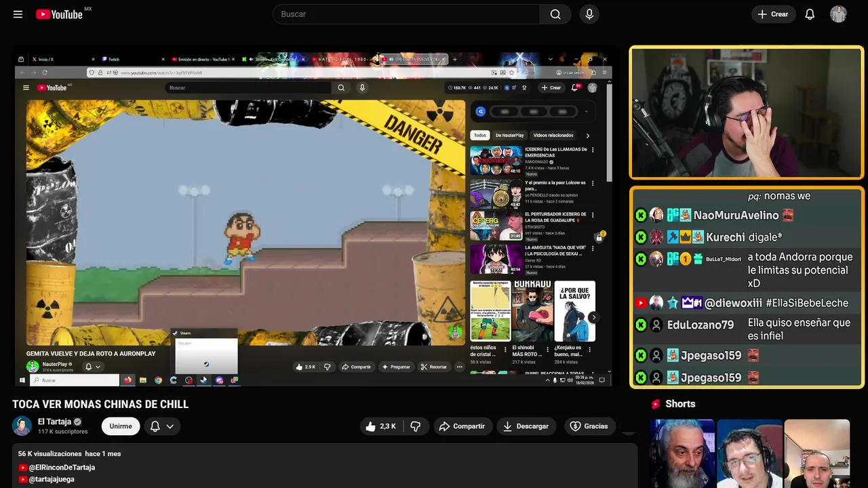Screen dimensions: 868x488
Task: Show more chips with arrow after Videos relacionados
Action: pyautogui.click(x=587, y=136)
